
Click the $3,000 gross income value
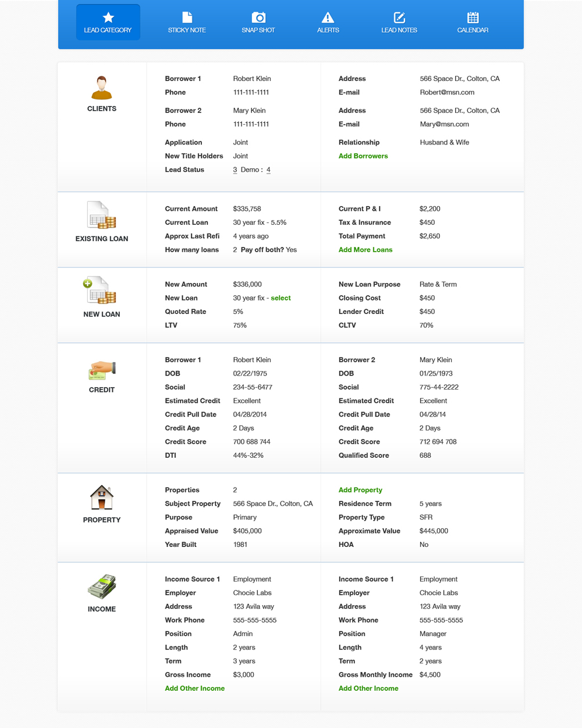243,675
